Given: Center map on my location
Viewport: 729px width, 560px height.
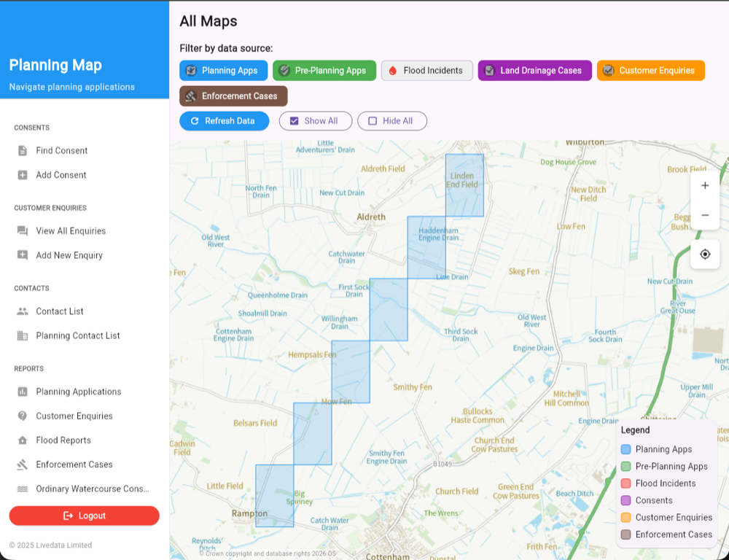Looking at the screenshot, I should (x=705, y=254).
